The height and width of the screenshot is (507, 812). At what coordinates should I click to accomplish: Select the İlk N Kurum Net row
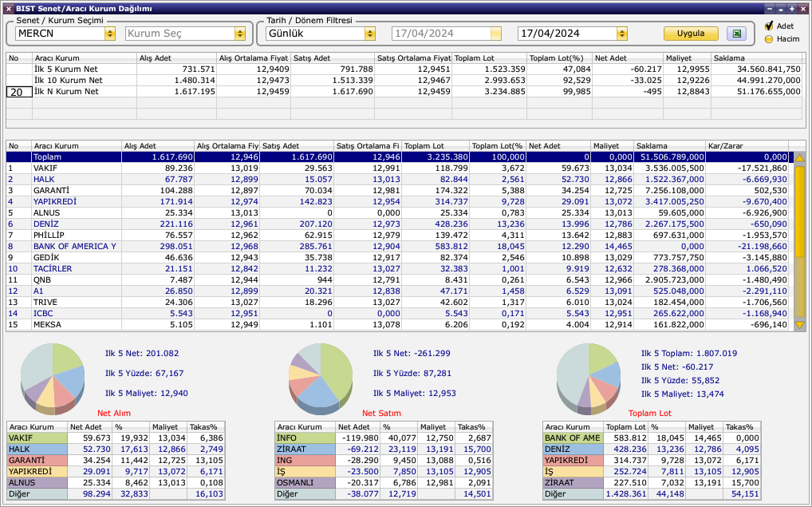point(404,91)
